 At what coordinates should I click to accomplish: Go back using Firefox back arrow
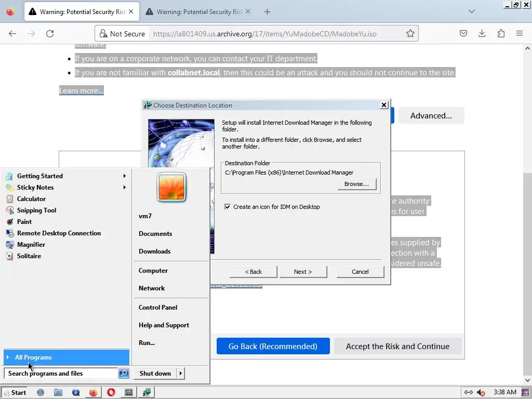click(12, 34)
